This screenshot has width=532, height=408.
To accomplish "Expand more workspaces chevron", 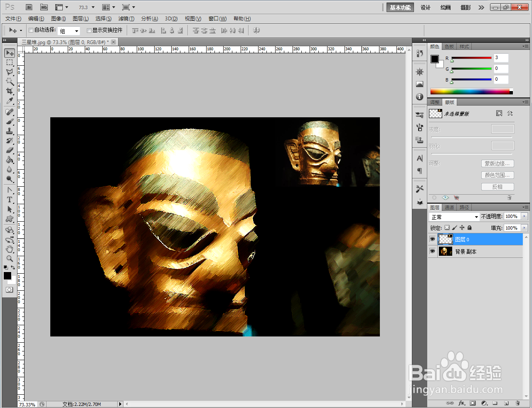I will [481, 7].
